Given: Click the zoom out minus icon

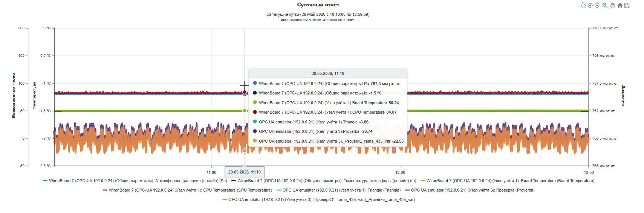Looking at the screenshot, I should 597,5.
